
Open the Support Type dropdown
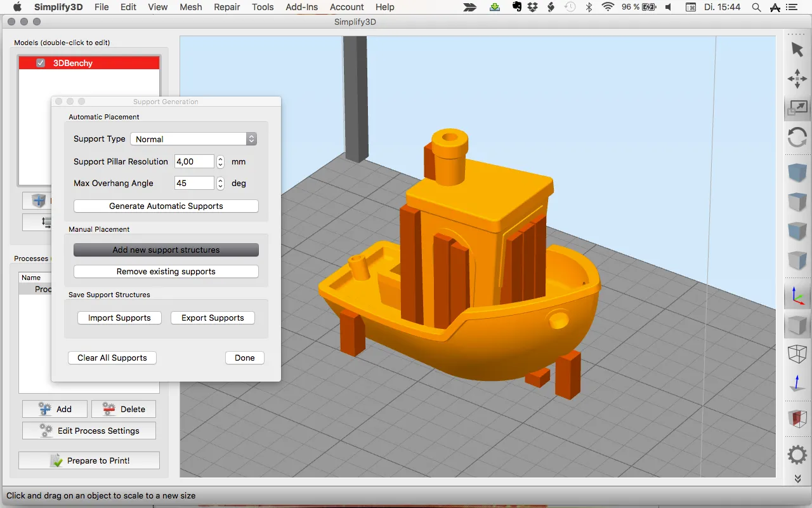point(193,139)
